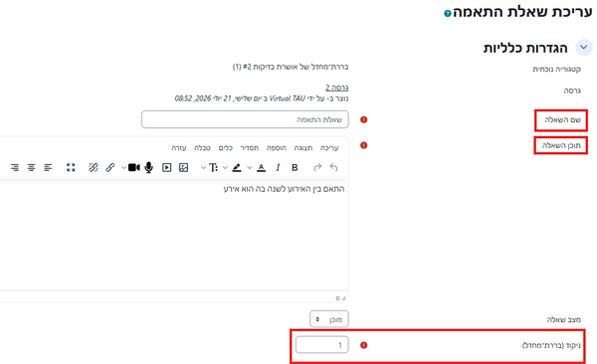Click the Bold formatting icon
The height and width of the screenshot is (364, 597).
(295, 167)
